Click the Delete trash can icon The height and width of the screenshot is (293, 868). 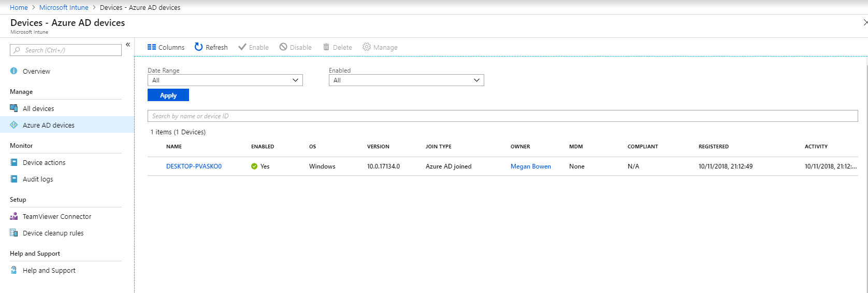326,47
